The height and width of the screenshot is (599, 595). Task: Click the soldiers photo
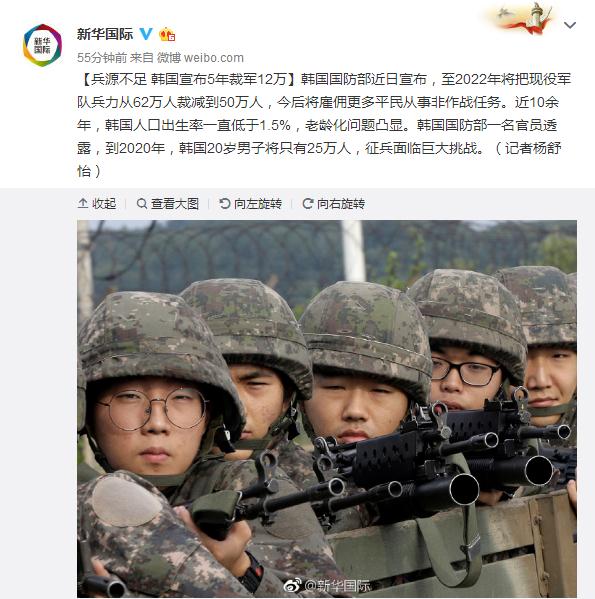coord(327,409)
